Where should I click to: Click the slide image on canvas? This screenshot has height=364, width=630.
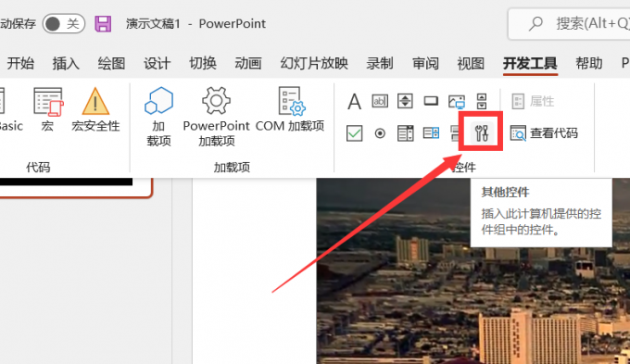472,271
